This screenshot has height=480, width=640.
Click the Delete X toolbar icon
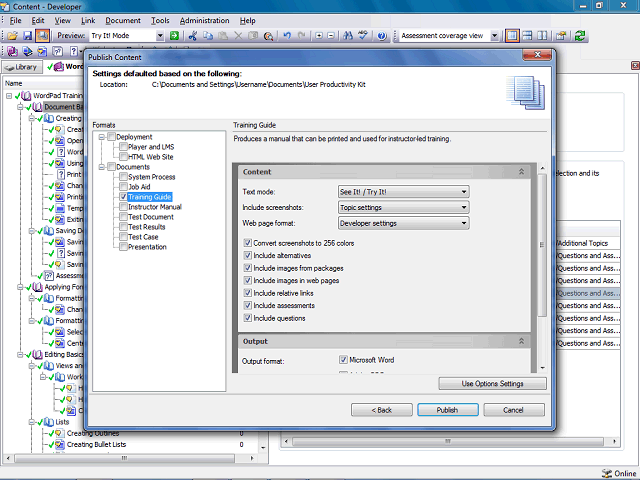point(238,36)
